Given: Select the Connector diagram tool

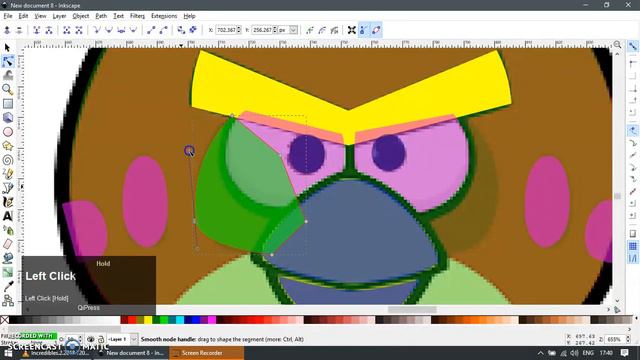Looking at the screenshot, I should pos(7,300).
